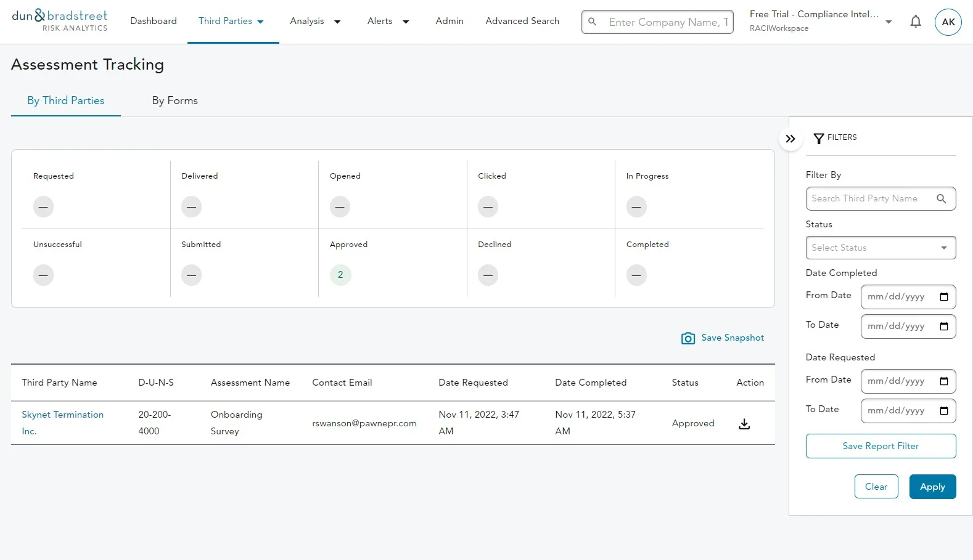
Task: Open the notifications bell icon
Action: [x=916, y=22]
